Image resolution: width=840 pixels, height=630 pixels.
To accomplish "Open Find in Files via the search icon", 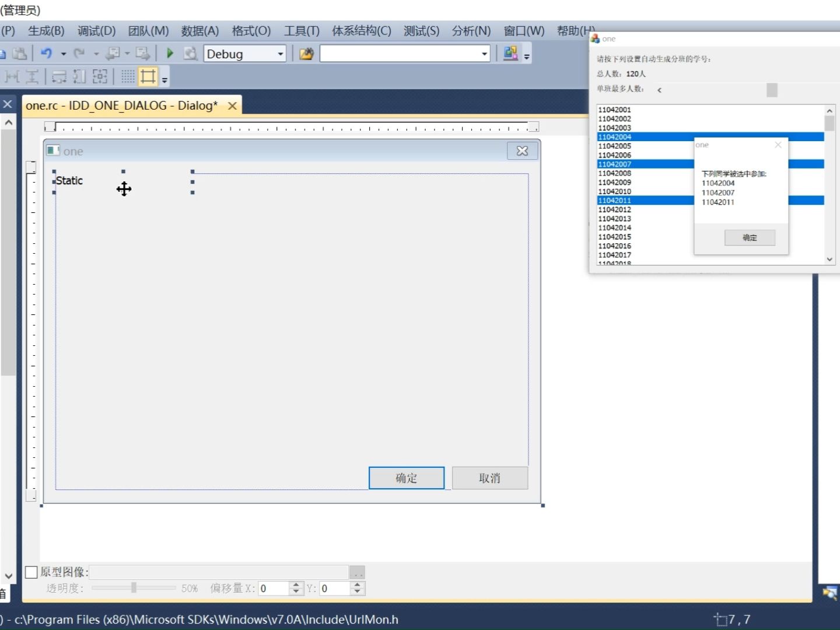I will (191, 53).
